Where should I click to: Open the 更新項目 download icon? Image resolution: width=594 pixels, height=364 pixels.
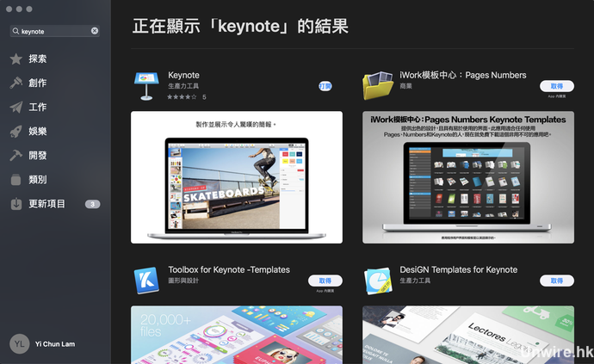(x=15, y=204)
